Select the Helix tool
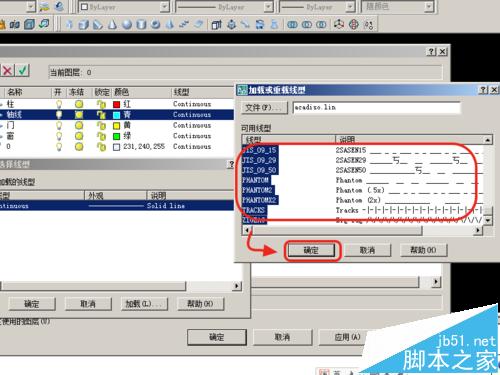 click(x=184, y=25)
